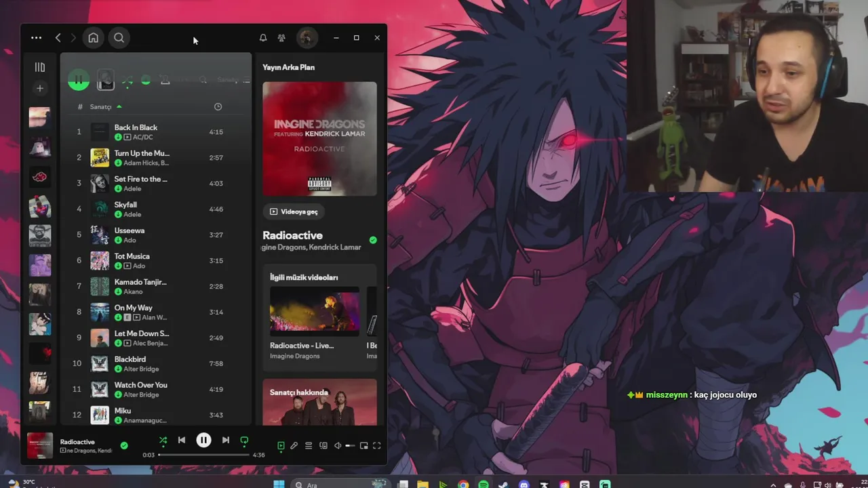Open Spotify from the taskbar
The height and width of the screenshot is (488, 868).
(x=484, y=485)
